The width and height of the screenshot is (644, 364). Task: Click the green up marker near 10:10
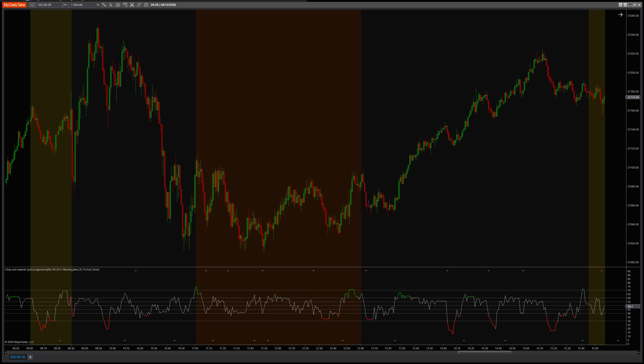pyautogui.click(x=125, y=340)
